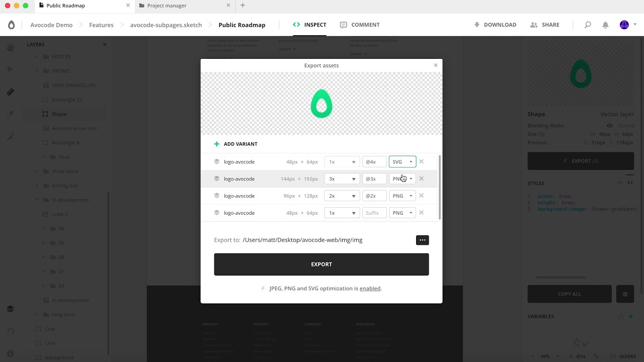Click the Avocode logo in the header
Viewport: 644px width, 362px height.
pyautogui.click(x=11, y=25)
